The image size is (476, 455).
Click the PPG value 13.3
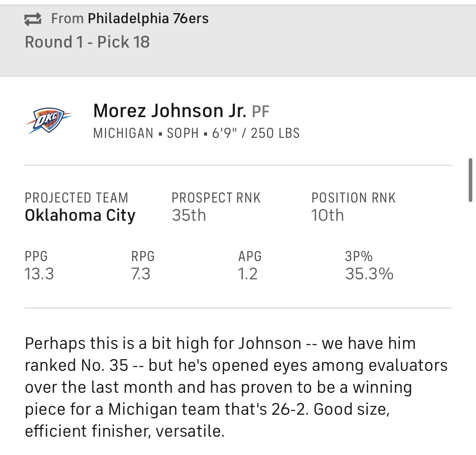coord(39,274)
